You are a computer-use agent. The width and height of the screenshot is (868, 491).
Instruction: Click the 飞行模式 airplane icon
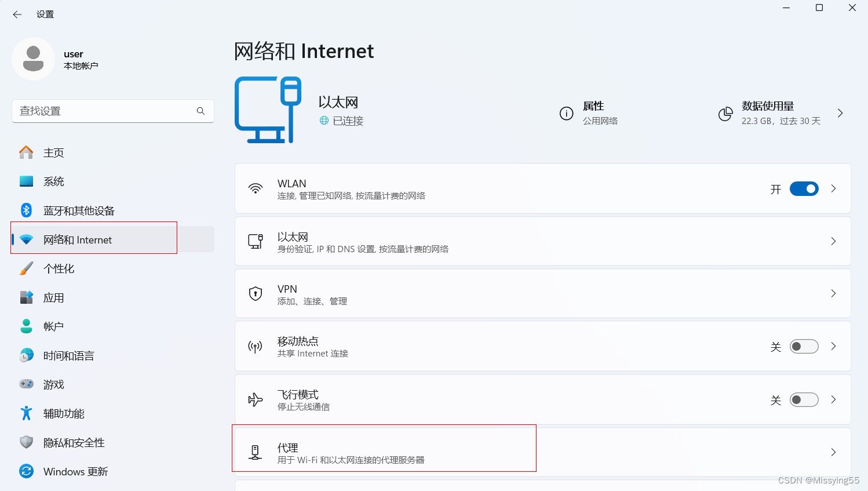[x=256, y=399]
